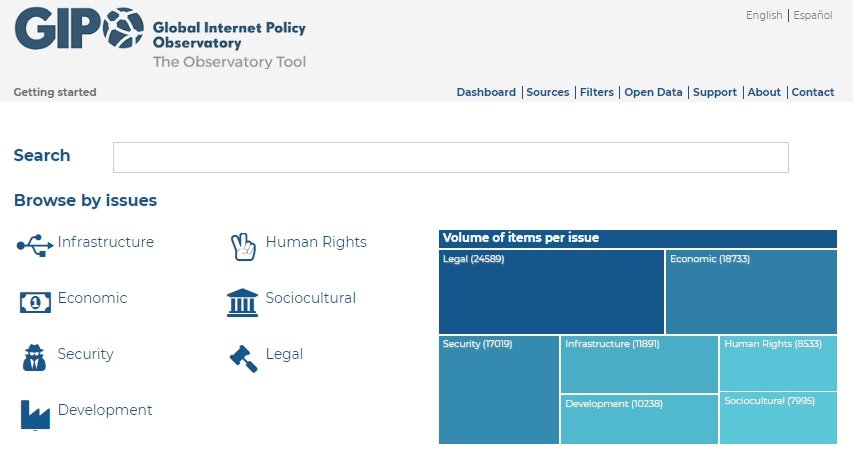Open the Dashboard menu item
This screenshot has width=853, height=455.
(x=486, y=92)
